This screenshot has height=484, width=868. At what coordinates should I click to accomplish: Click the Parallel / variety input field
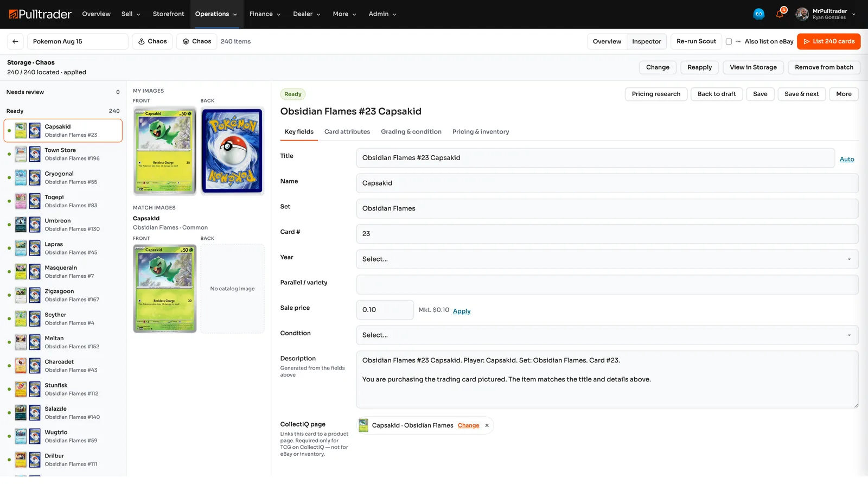click(x=607, y=285)
